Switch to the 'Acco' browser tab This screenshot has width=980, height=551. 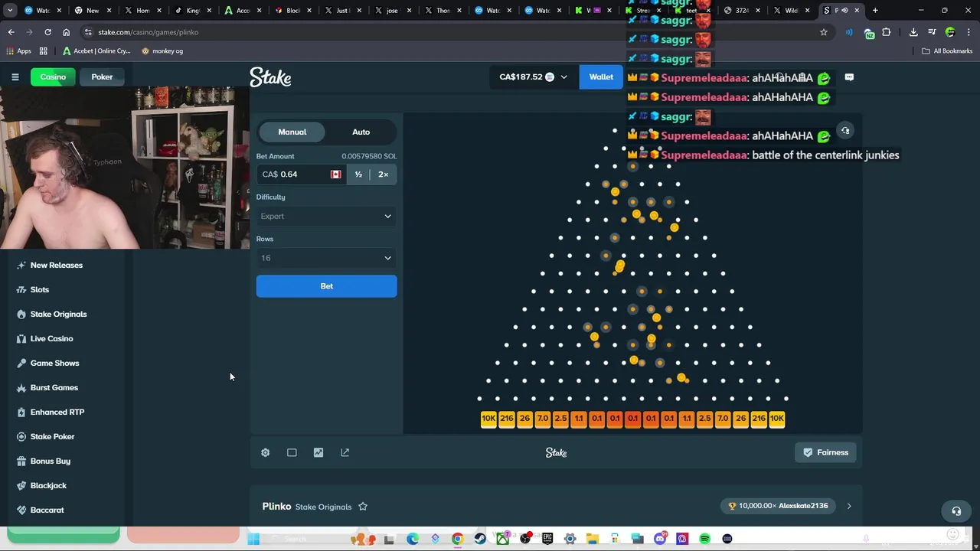coord(242,11)
